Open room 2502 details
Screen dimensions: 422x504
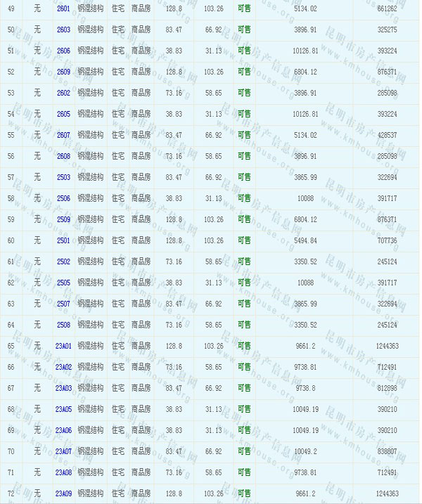63,261
